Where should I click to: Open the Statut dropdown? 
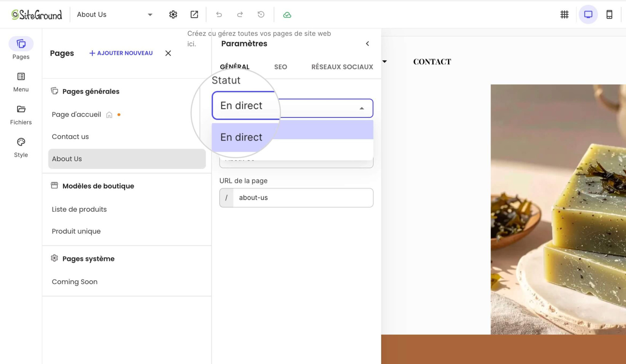click(292, 108)
